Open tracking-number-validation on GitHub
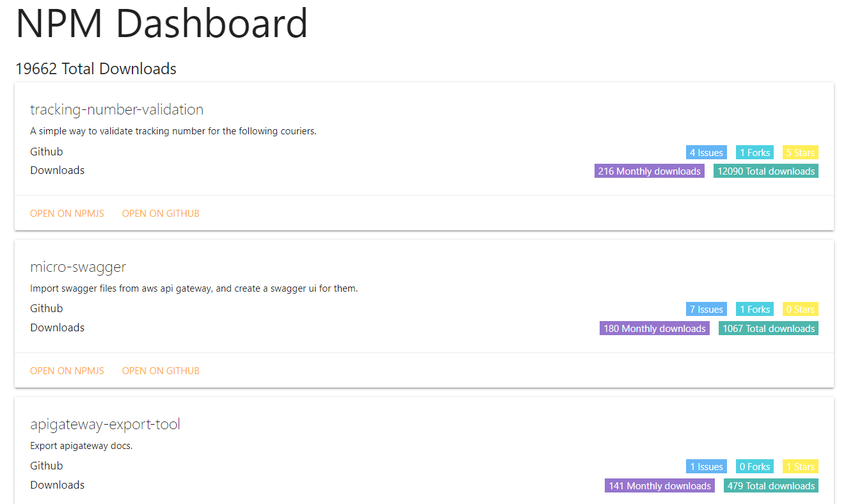Viewport: 855px width, 504px height. (x=160, y=213)
